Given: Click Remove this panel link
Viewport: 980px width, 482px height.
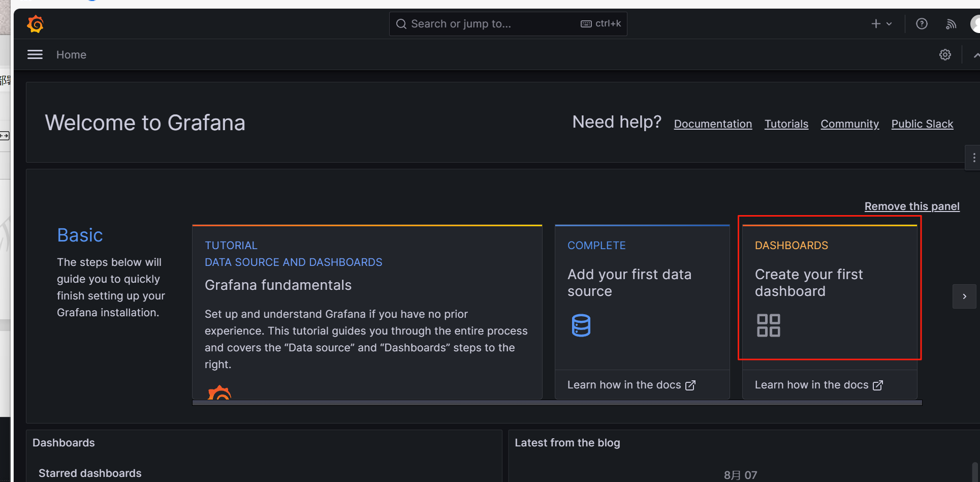Looking at the screenshot, I should (912, 206).
